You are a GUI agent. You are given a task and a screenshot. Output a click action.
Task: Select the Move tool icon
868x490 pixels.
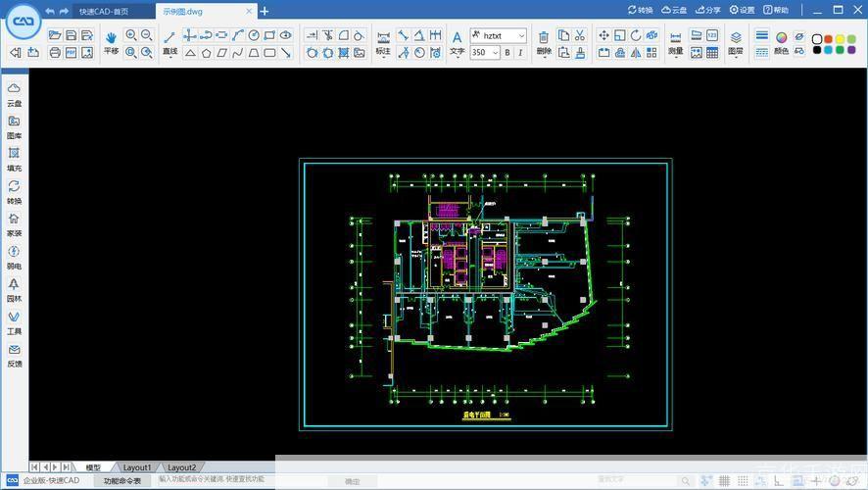tap(603, 35)
